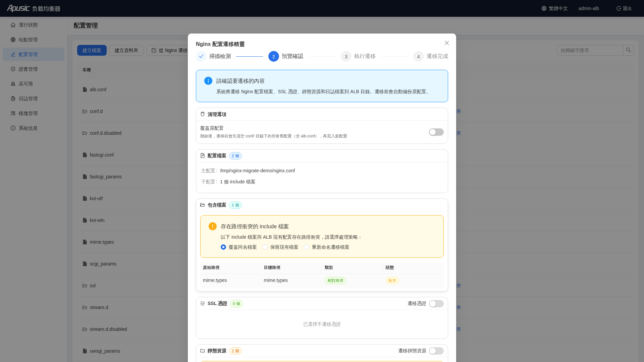
Task: Open 站點管理 in the sidebar
Action: (34, 40)
